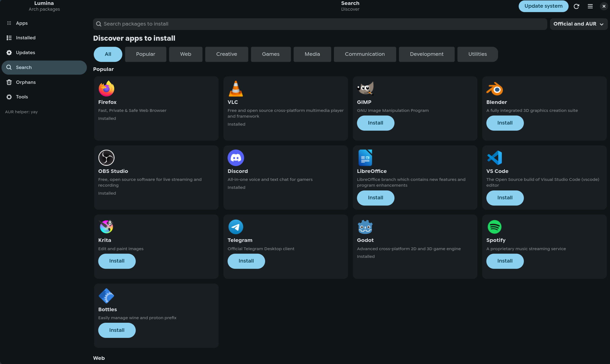
Task: Install Bottles
Action: [x=117, y=330]
